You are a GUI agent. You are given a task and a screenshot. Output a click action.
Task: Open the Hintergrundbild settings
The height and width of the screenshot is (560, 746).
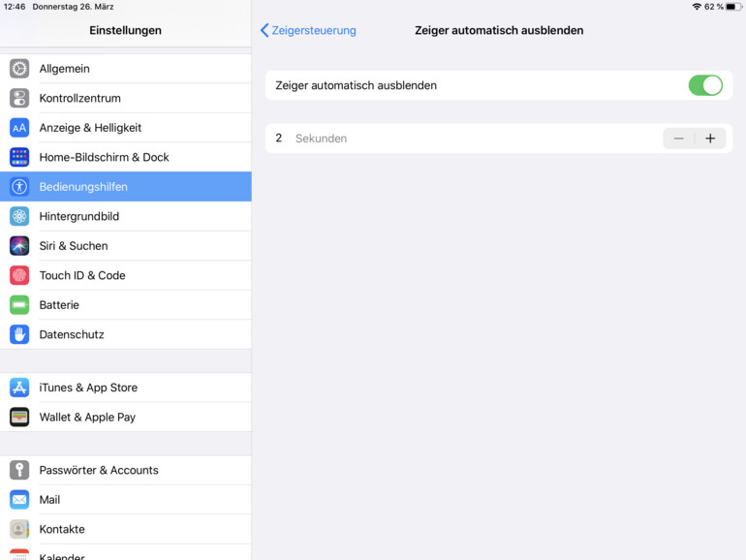click(126, 216)
